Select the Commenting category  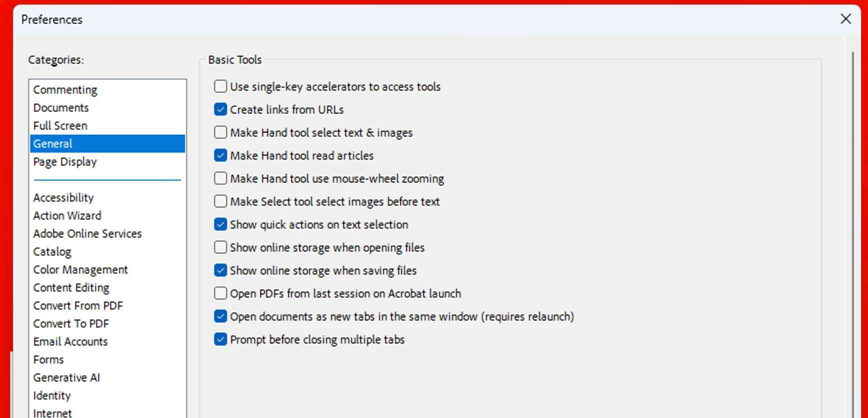pos(65,90)
